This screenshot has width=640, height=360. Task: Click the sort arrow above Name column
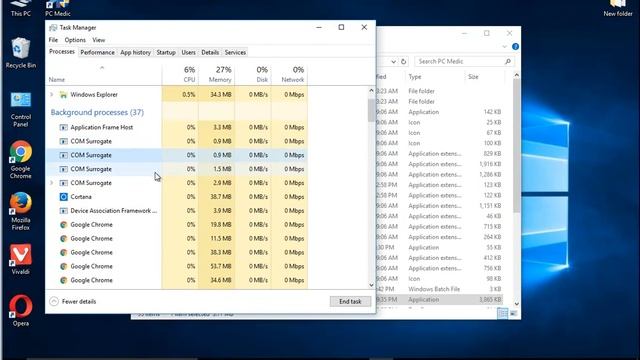102,68
